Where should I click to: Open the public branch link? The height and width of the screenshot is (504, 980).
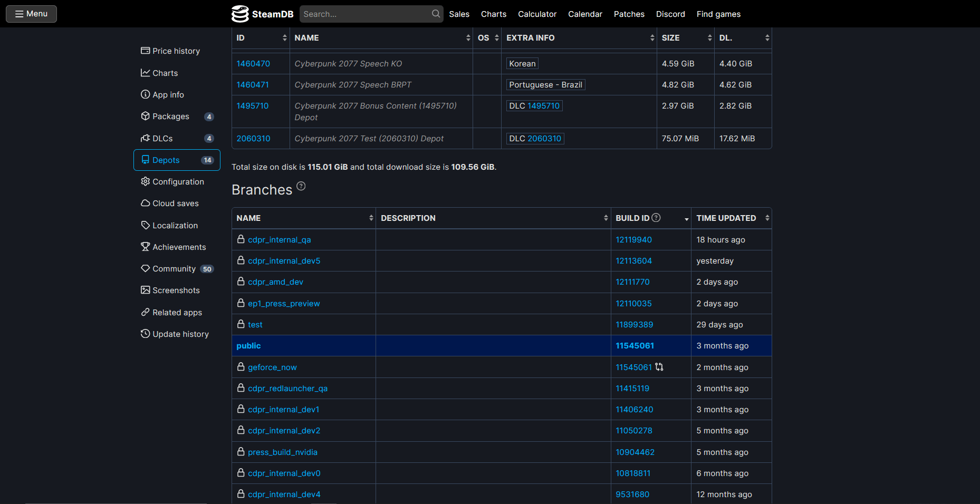coord(248,346)
